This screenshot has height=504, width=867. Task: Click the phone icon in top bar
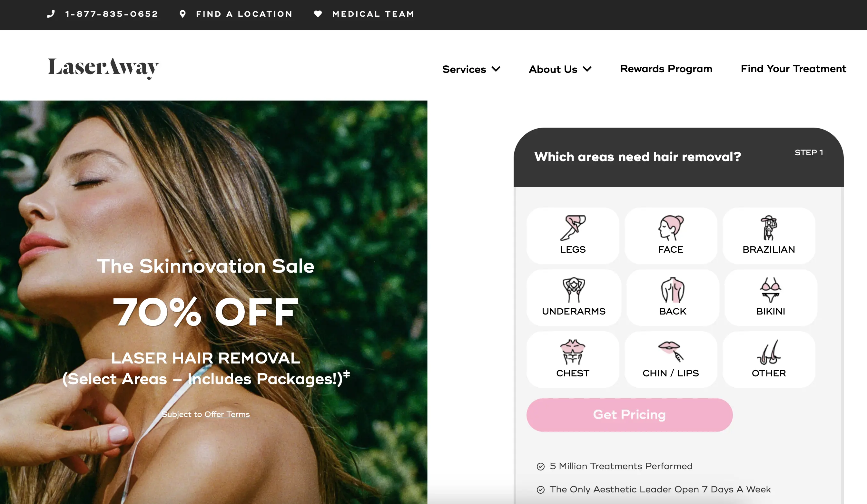(x=51, y=14)
